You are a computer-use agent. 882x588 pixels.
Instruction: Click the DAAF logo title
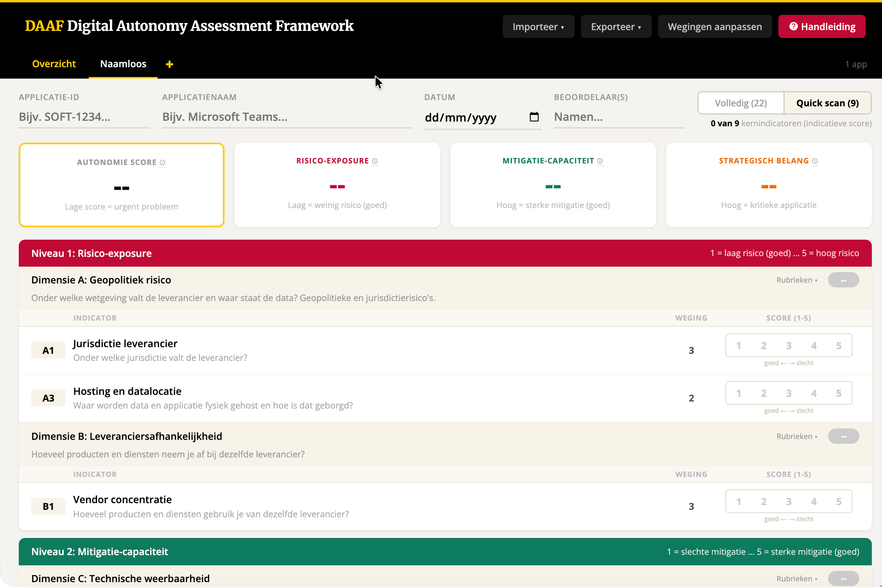pyautogui.click(x=189, y=26)
